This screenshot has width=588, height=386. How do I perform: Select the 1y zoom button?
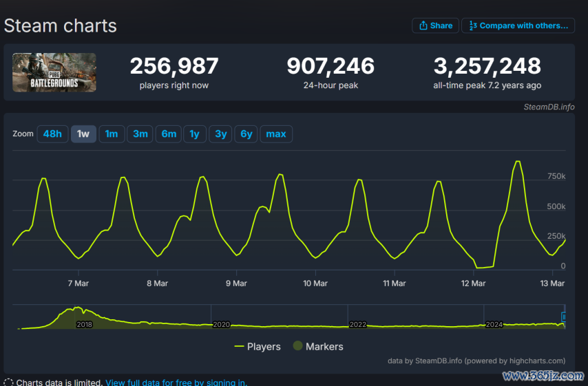click(x=195, y=133)
